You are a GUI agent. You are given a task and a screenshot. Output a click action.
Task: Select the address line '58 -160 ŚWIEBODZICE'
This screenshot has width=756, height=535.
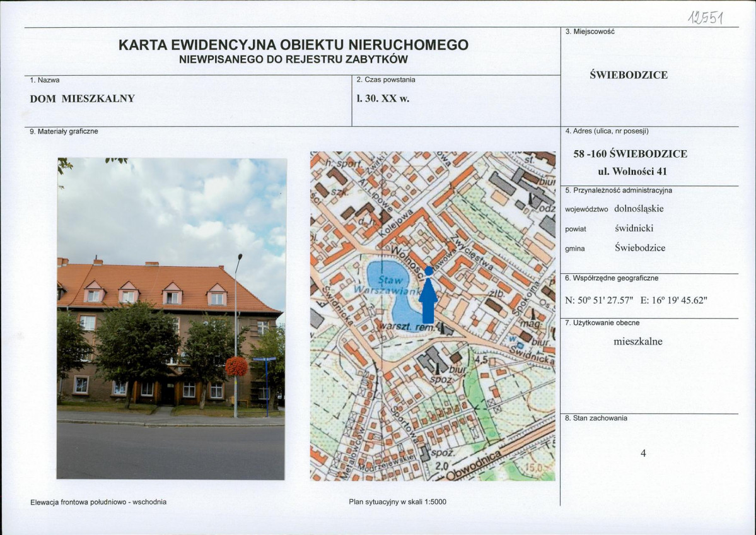630,154
